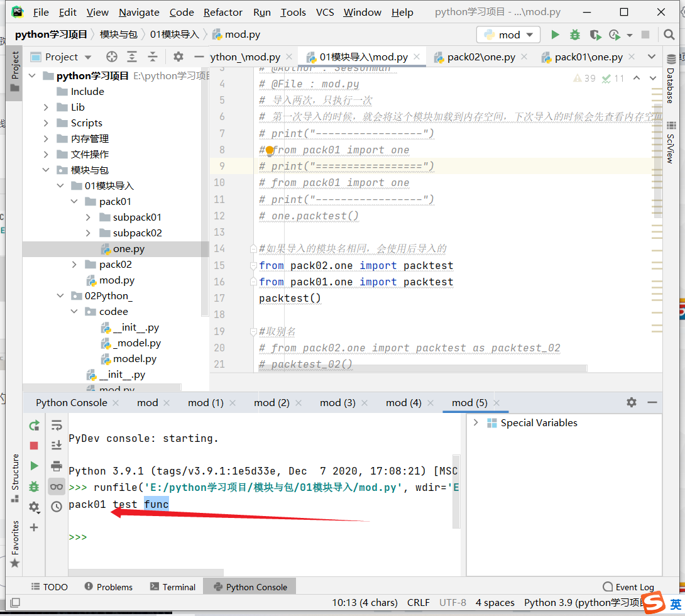Collapse the codee folder
This screenshot has width=685, height=616.
(74, 312)
